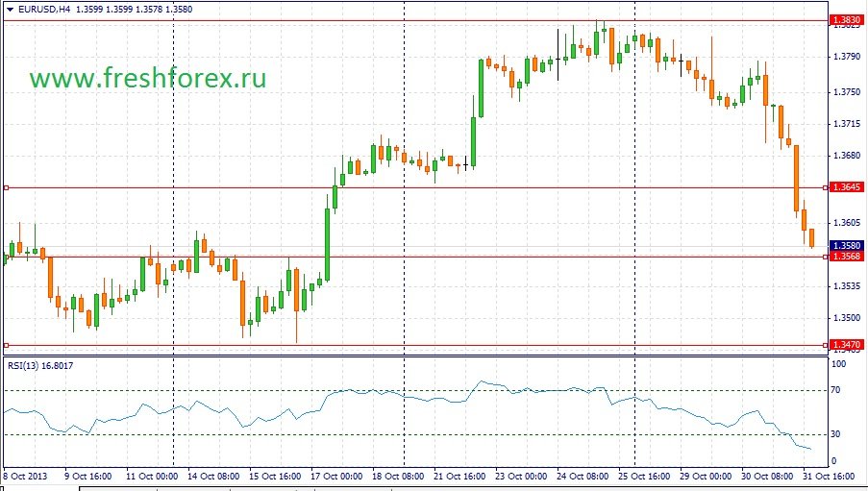The height and width of the screenshot is (491, 868).
Task: Select left handle of 1.3568 line
Action: tap(6, 257)
